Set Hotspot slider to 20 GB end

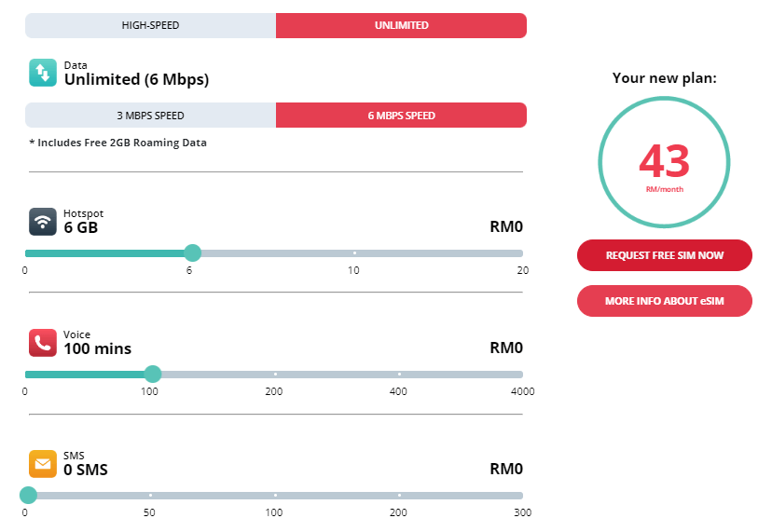pyautogui.click(x=520, y=252)
